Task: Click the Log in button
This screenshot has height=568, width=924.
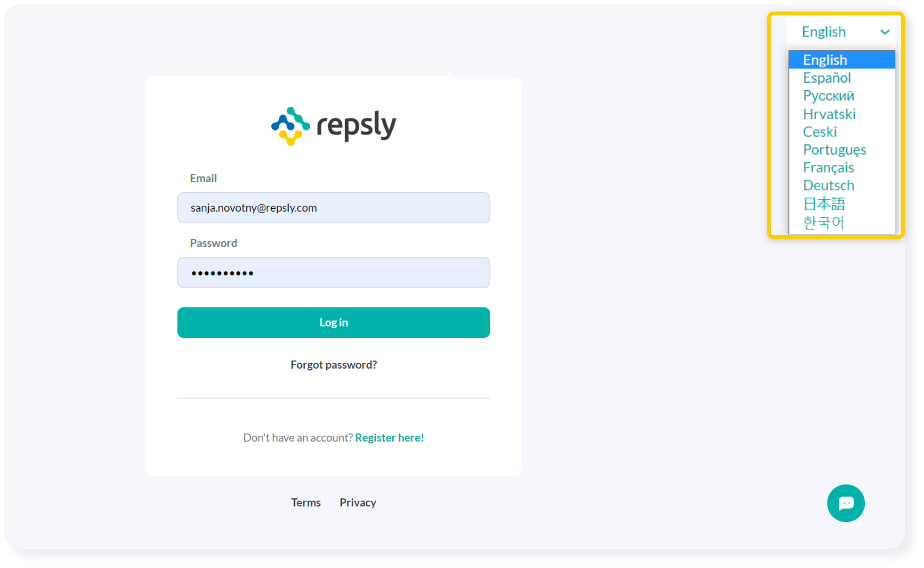Action: click(333, 322)
